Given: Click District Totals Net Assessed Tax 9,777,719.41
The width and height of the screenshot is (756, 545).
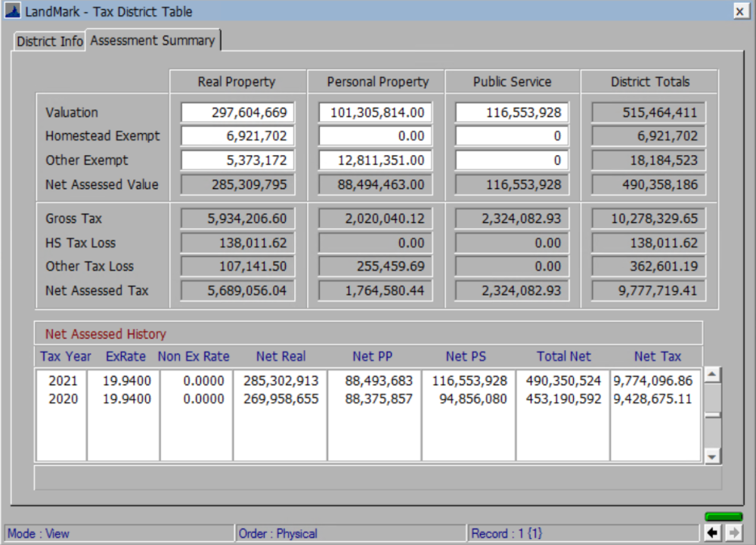Looking at the screenshot, I should [x=649, y=290].
